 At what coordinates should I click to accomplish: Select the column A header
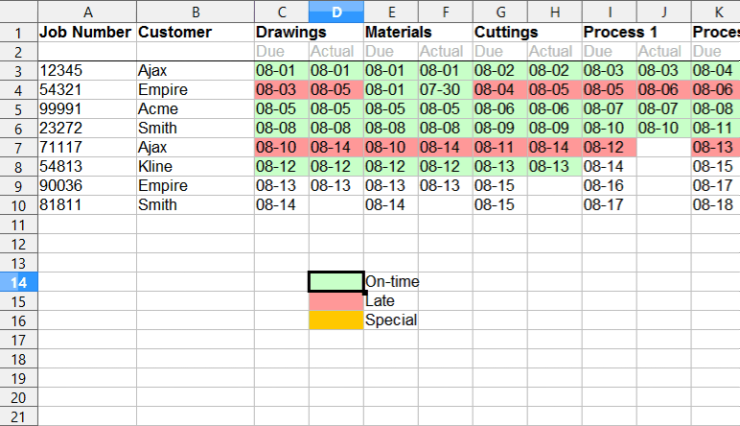[87, 12]
